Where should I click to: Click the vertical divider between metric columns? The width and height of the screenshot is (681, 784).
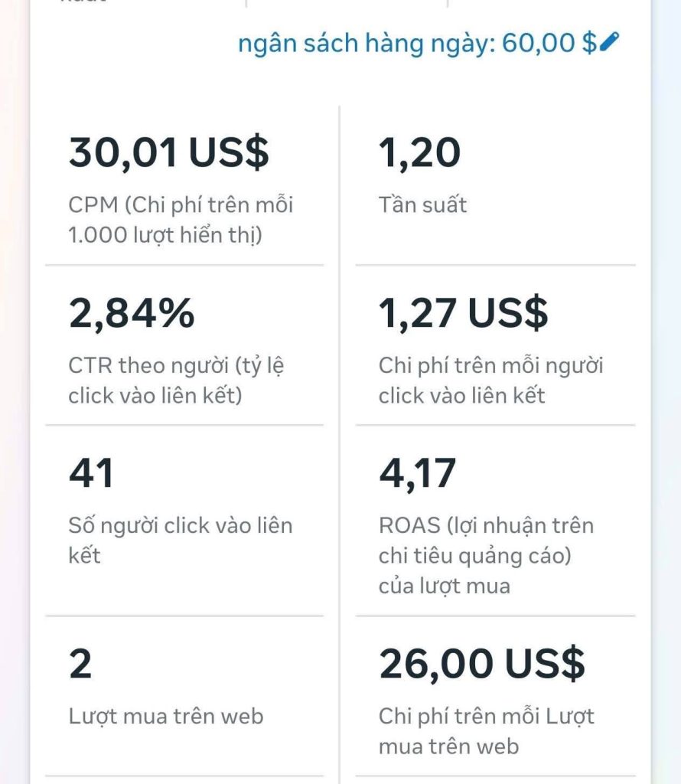pyautogui.click(x=340, y=444)
